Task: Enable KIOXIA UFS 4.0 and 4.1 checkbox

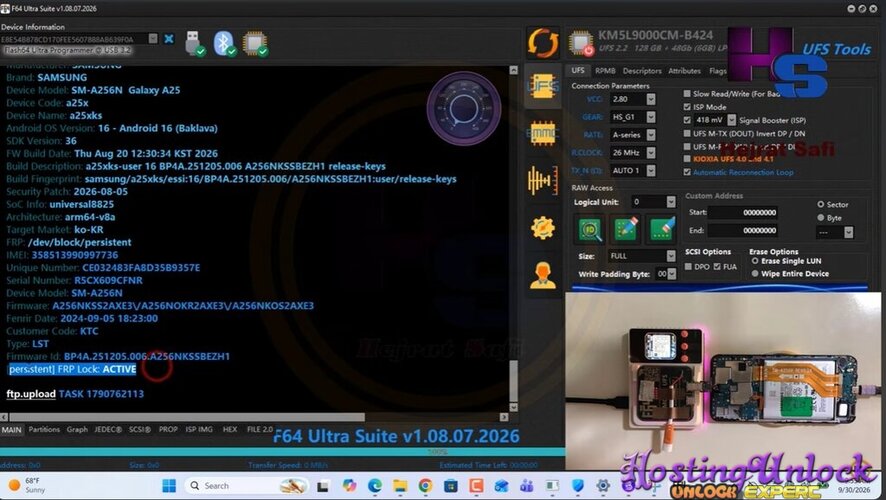Action: (687, 159)
